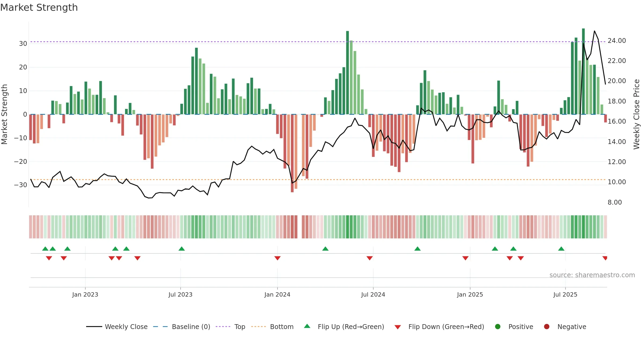
Task: Select the very first flip up marker in 2022
Action: point(45,249)
